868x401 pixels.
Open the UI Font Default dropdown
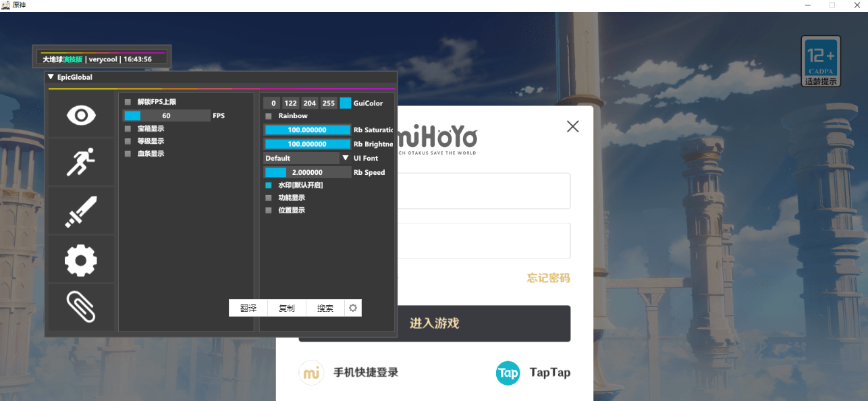point(307,158)
